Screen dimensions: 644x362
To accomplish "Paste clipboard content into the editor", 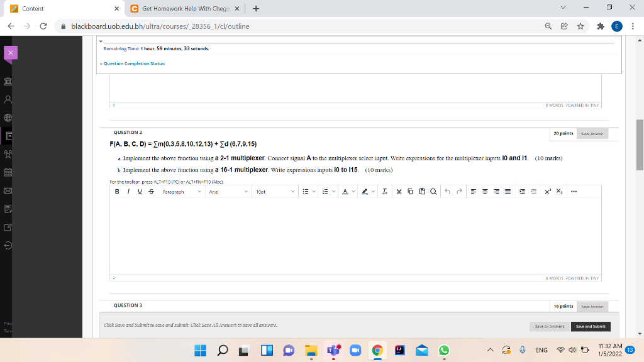I will [422, 191].
